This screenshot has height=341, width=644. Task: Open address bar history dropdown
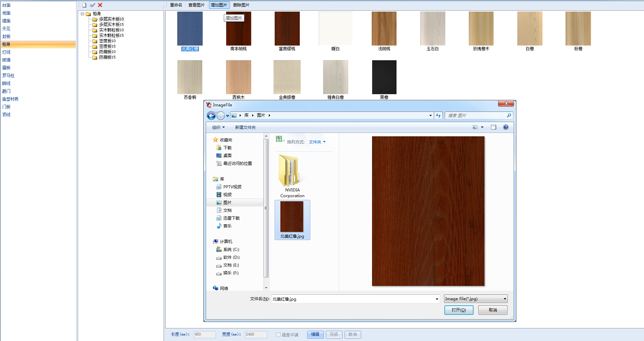click(x=430, y=116)
